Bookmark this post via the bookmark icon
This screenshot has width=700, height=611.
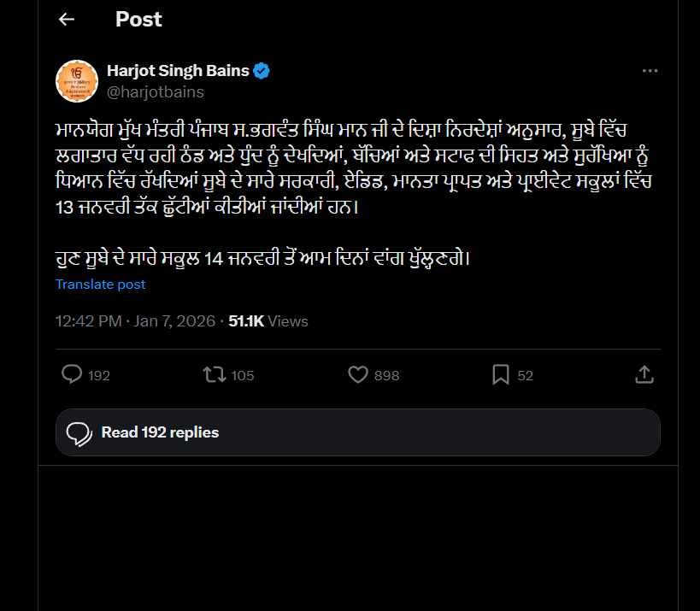tap(501, 374)
